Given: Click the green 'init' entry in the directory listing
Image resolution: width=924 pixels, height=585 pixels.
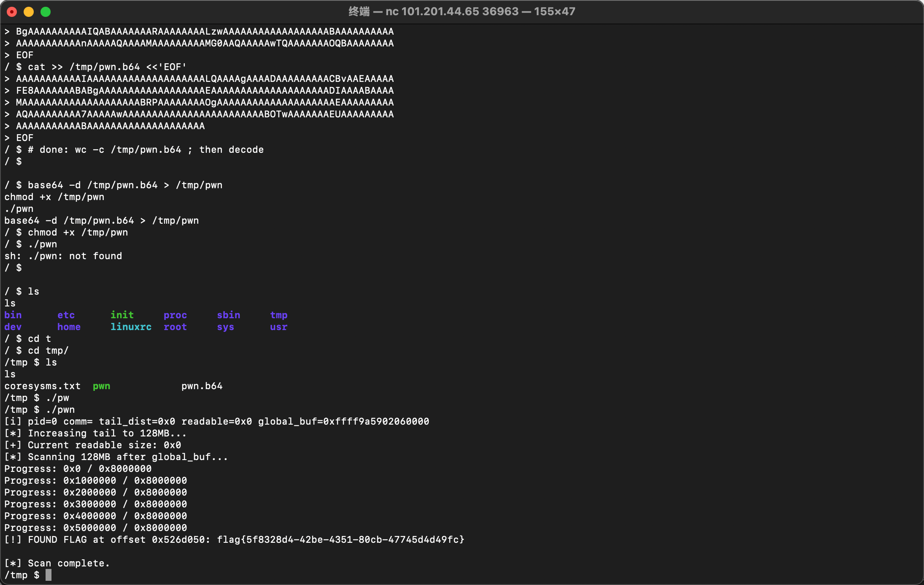Looking at the screenshot, I should coord(122,315).
